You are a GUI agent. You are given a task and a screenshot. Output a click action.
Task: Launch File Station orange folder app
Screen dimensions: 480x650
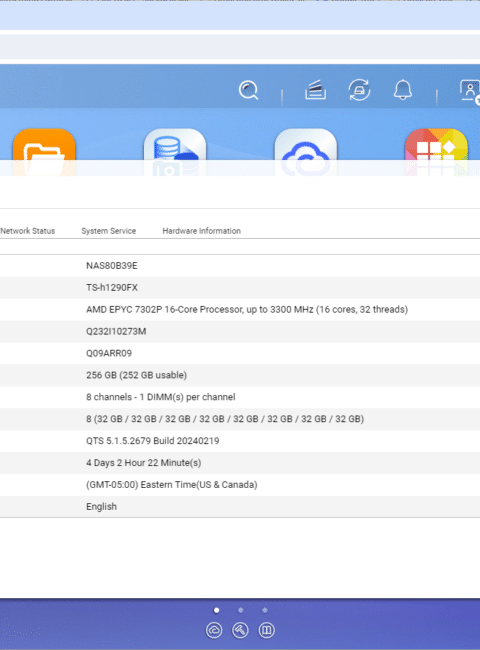point(44,153)
